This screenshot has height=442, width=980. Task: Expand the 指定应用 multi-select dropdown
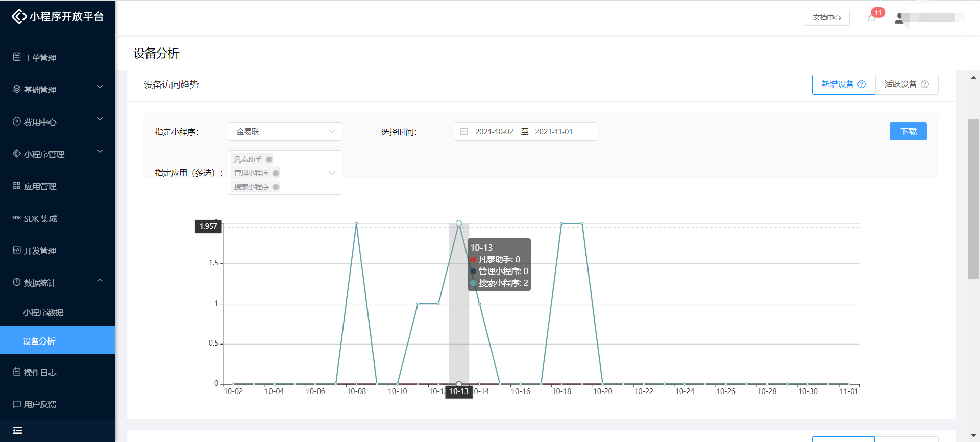tap(332, 173)
